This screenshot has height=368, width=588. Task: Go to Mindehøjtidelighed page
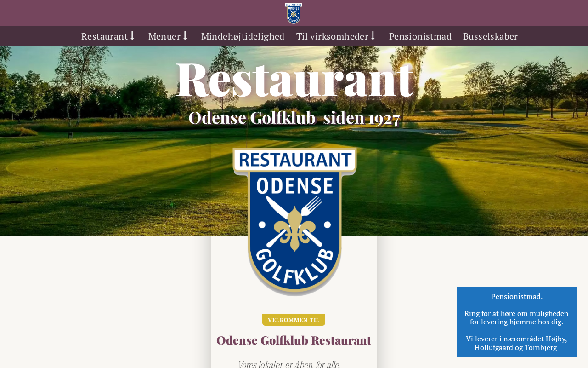(243, 36)
